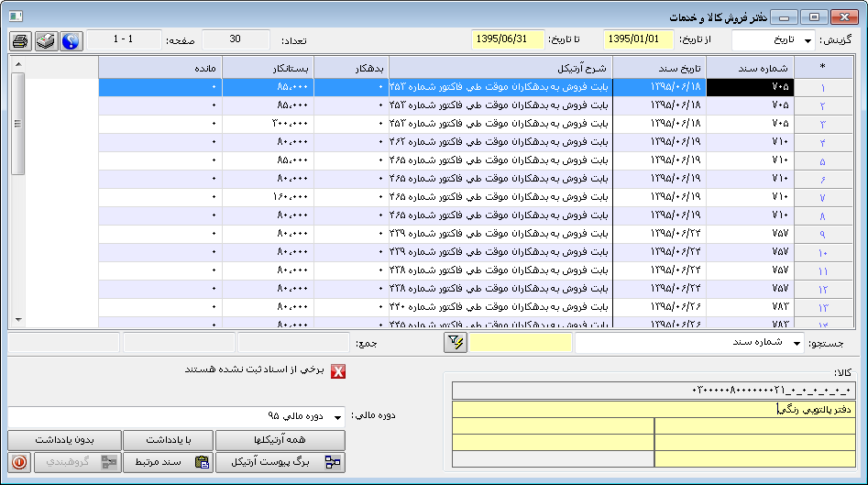Open the print preview icon
Screen dimensions: 868x485
coord(46,41)
